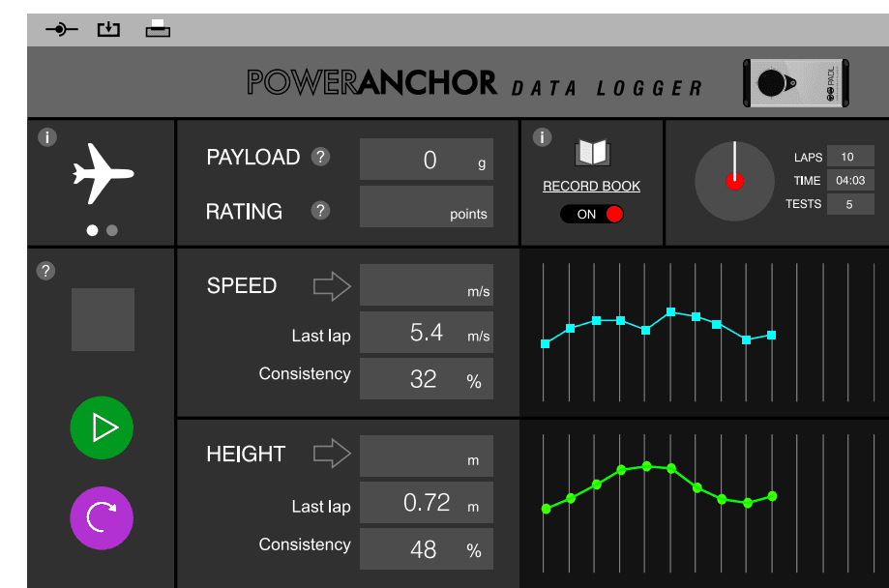This screenshot has width=889, height=588.
Task: Open info for the airplane panel
Action: tap(47, 137)
